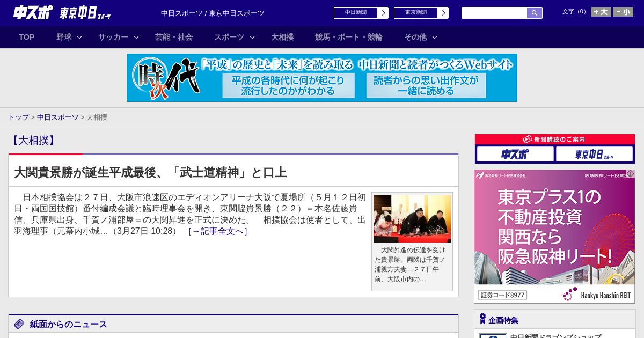This screenshot has height=338, width=644.
Task: Open article headline 大関貴景勝が誕生
Action: [x=150, y=173]
